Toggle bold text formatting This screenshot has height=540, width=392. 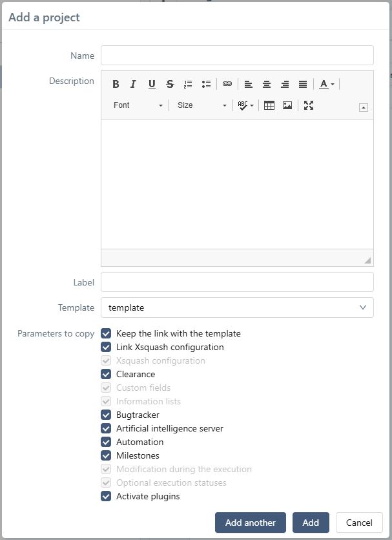(116, 84)
